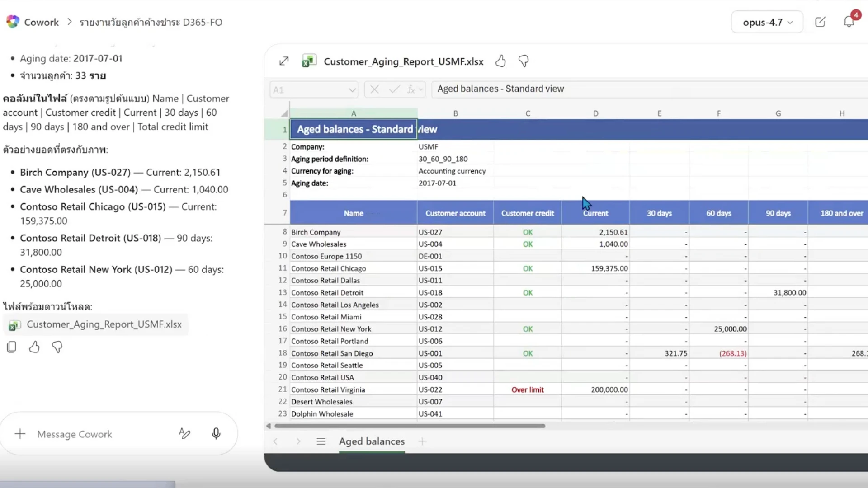Select column D header
The height and width of the screenshot is (488, 868).
(595, 113)
